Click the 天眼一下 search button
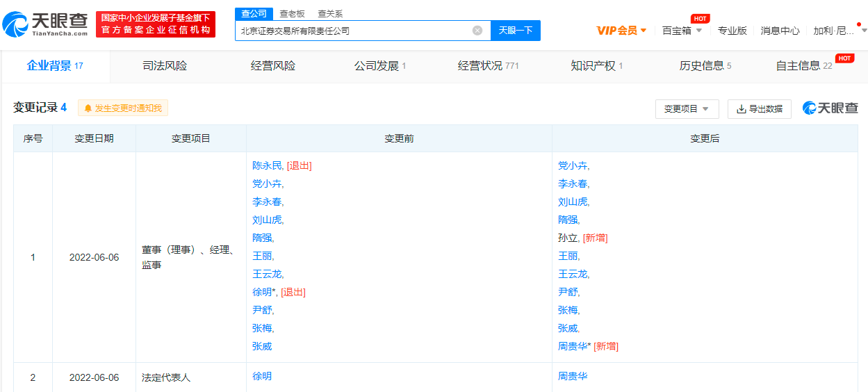The height and width of the screenshot is (392, 868). click(516, 31)
